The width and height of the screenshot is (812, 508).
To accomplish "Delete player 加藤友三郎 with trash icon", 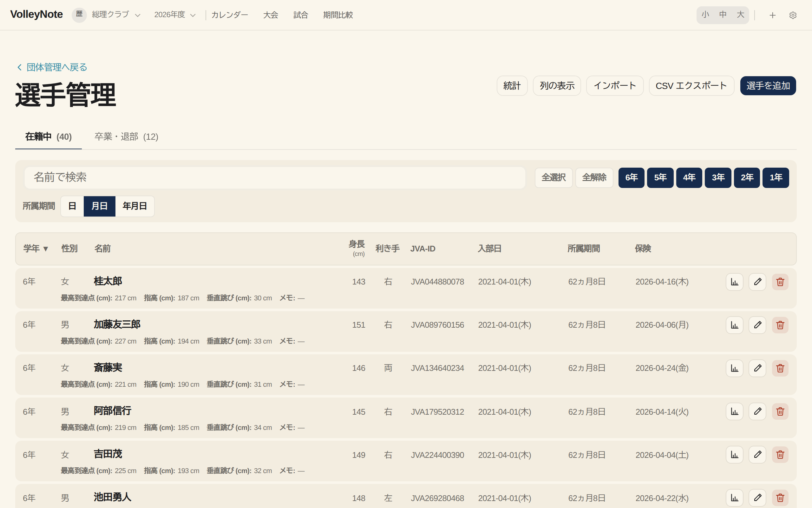I will coord(780,325).
